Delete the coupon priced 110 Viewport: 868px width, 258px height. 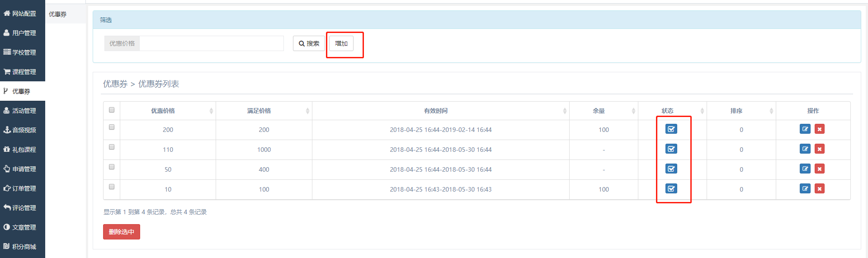pyautogui.click(x=820, y=149)
